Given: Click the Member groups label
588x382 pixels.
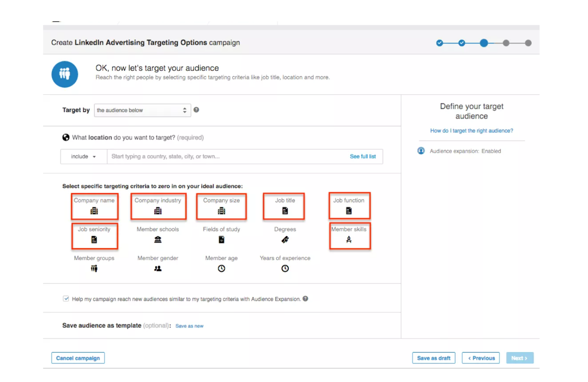Looking at the screenshot, I should pyautogui.click(x=94, y=258).
